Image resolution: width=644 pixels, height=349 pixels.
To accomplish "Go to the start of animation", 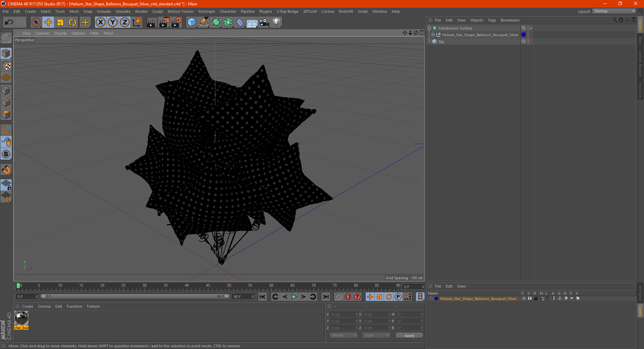I will point(263,297).
